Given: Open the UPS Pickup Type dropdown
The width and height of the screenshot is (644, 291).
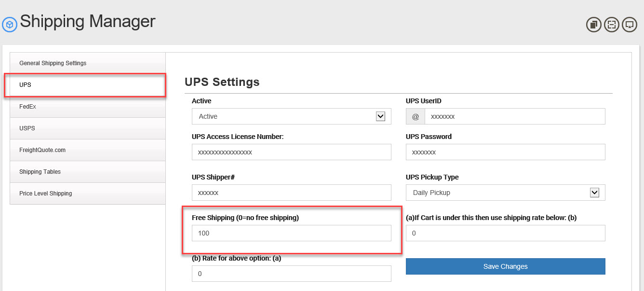Looking at the screenshot, I should pyautogui.click(x=594, y=193).
